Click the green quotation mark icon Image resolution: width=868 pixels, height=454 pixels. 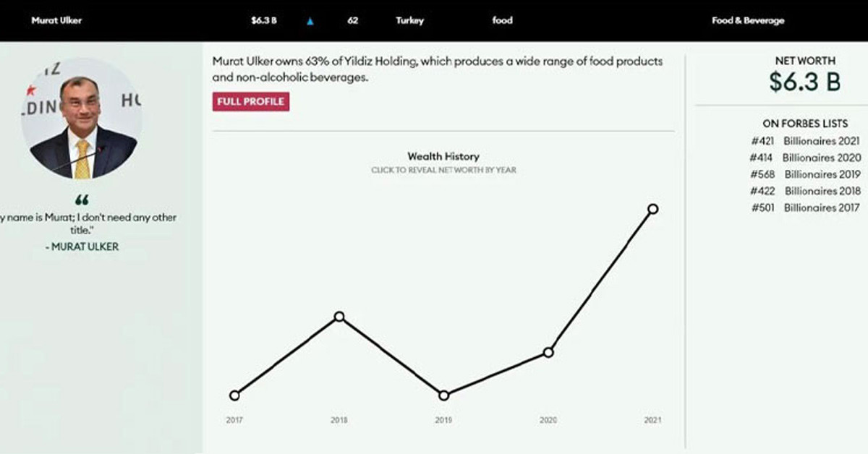82,200
